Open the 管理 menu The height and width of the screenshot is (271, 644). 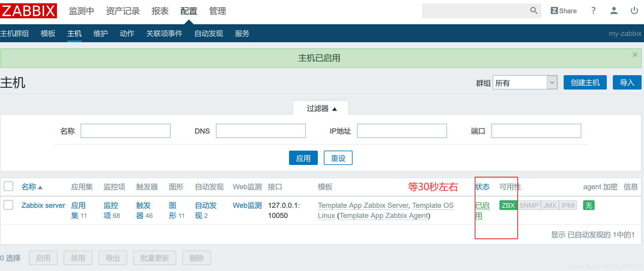[217, 11]
